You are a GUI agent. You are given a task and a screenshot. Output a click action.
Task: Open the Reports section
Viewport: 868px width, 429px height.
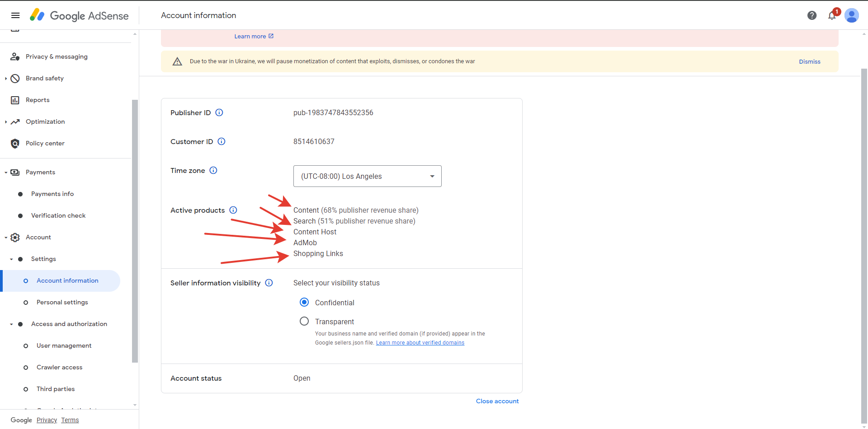pos(38,100)
